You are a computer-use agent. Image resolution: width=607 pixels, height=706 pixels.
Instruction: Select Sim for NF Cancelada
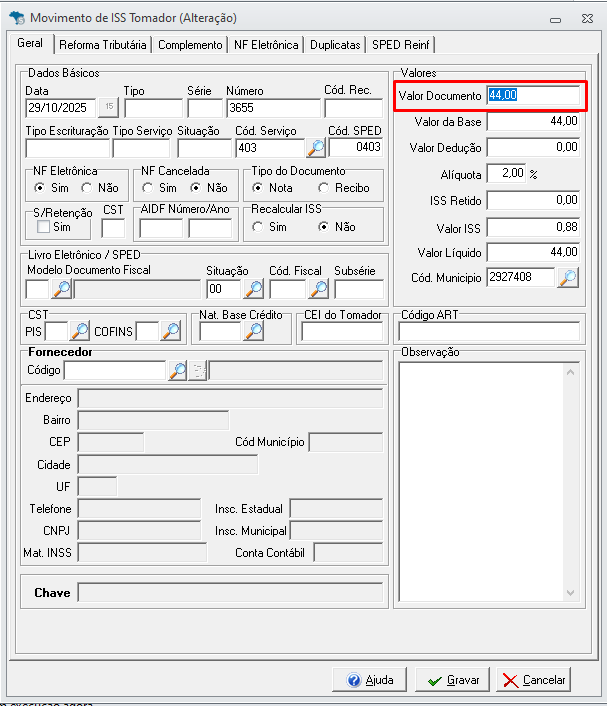[147, 188]
